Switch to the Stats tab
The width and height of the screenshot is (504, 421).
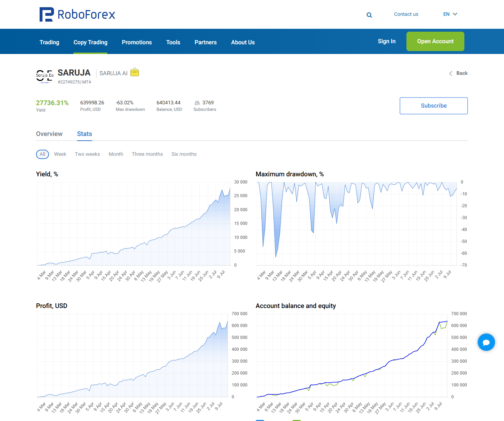(x=85, y=134)
